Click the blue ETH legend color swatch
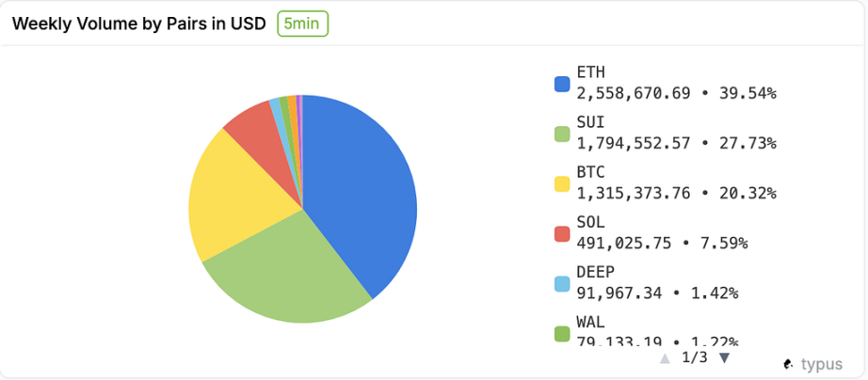Image resolution: width=868 pixels, height=380 pixels. 562,84
